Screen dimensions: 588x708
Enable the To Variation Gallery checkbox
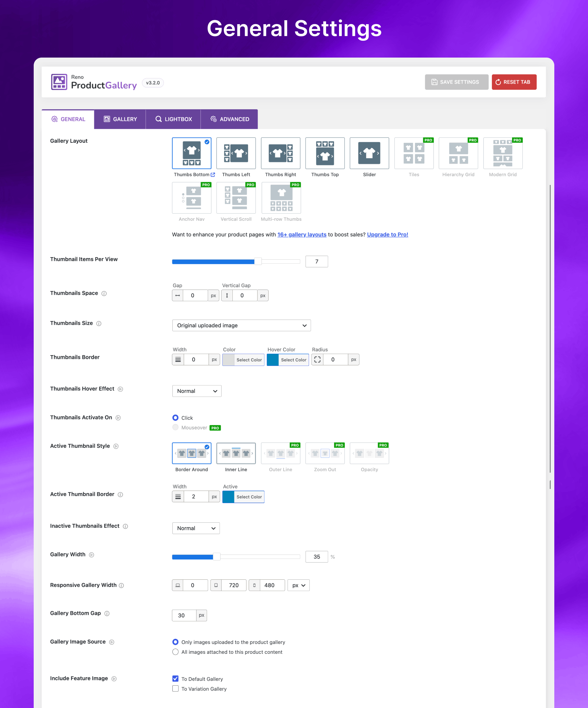[x=175, y=688]
